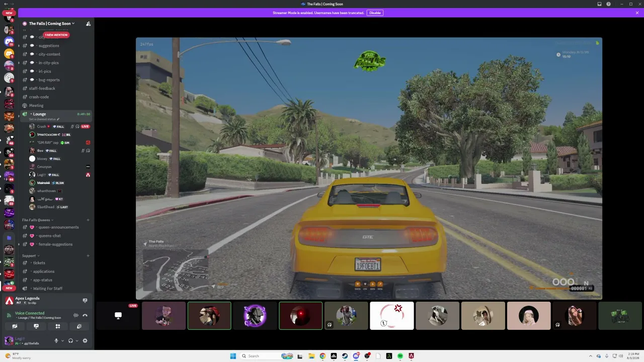This screenshot has width=644, height=362.
Task: Click the LIVE badge next to Crash
Action: pyautogui.click(x=86, y=127)
